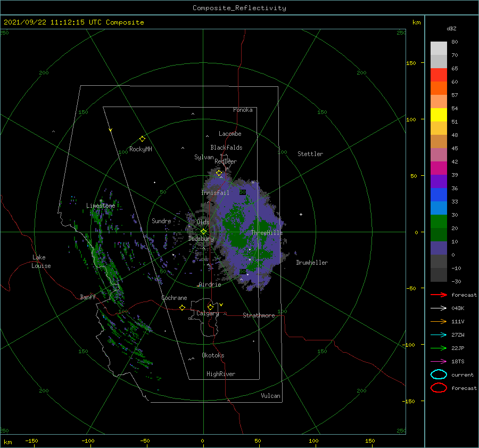Image resolution: width=479 pixels, height=448 pixels.
Task: Click the Composite_Reflectivity title
Action: (239, 8)
